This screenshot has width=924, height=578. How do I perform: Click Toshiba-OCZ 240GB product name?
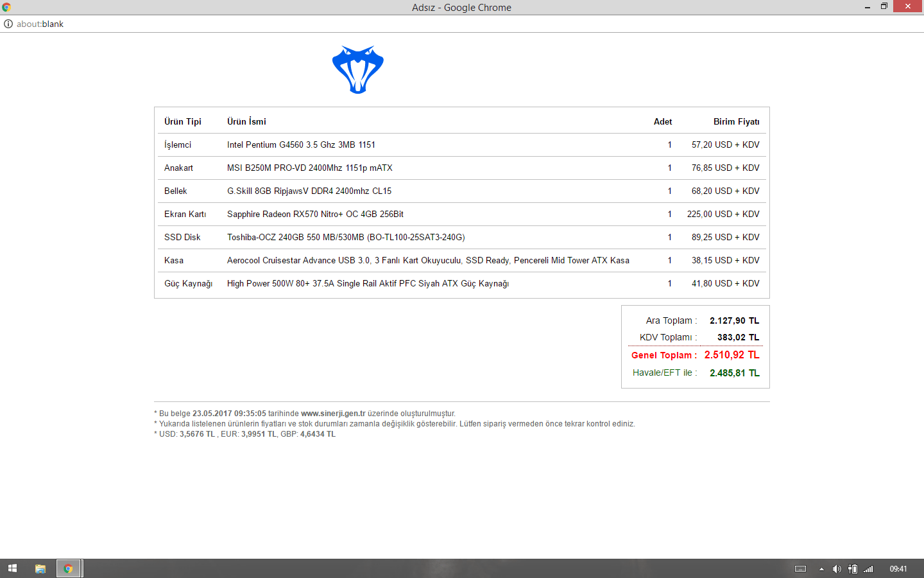pos(346,237)
